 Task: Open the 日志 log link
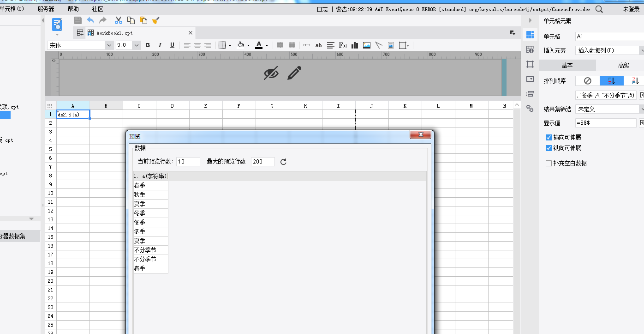tap(322, 9)
